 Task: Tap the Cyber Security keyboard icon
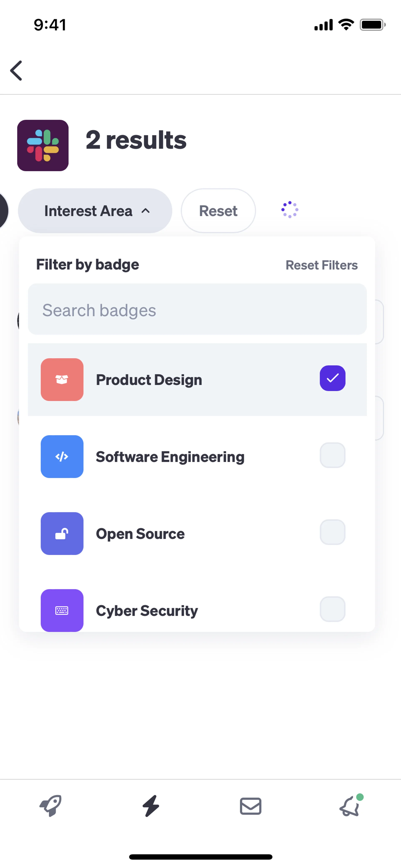point(62,610)
